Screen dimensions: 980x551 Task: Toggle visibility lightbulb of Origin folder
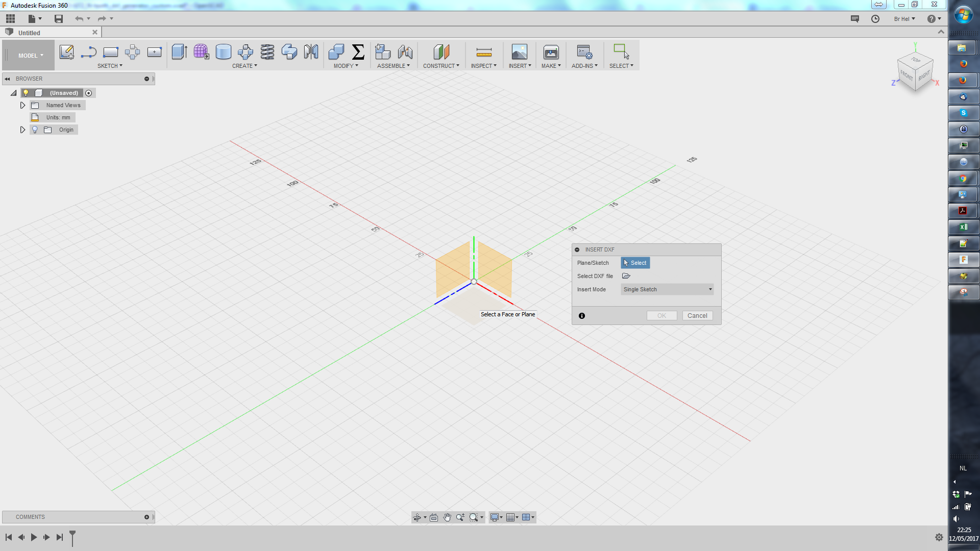[35, 130]
